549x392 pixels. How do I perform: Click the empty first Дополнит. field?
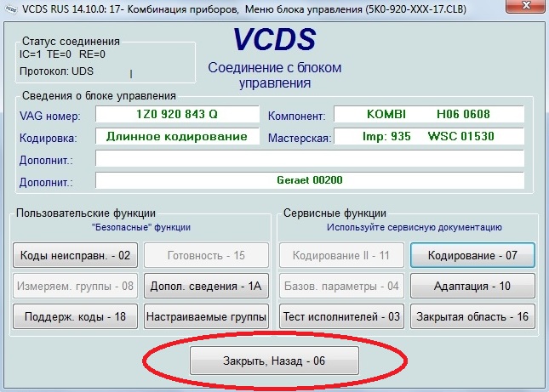[x=310, y=158]
